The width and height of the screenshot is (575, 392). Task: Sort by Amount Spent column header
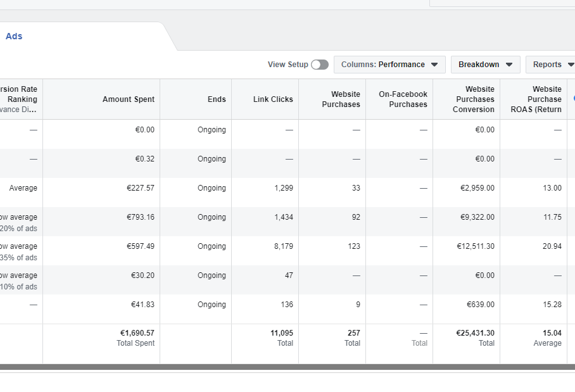coord(128,99)
